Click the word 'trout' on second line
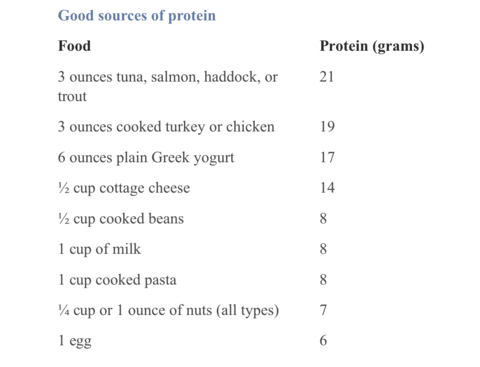 (72, 96)
